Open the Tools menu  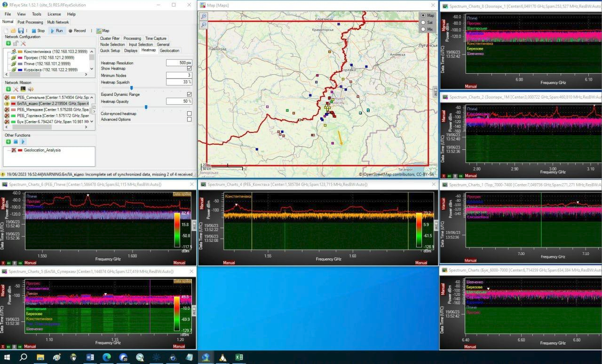[x=36, y=14]
